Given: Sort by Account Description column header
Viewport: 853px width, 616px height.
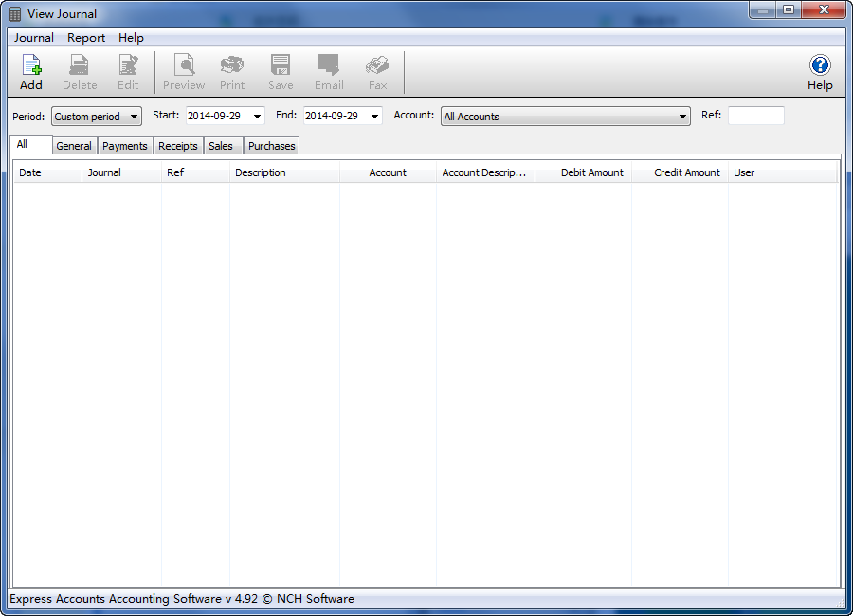Looking at the screenshot, I should (485, 172).
